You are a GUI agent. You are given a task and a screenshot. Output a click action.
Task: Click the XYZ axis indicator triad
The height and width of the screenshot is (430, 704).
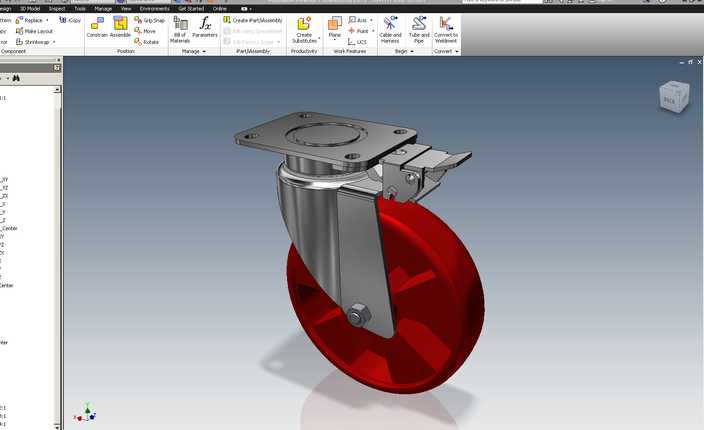pyautogui.click(x=85, y=413)
